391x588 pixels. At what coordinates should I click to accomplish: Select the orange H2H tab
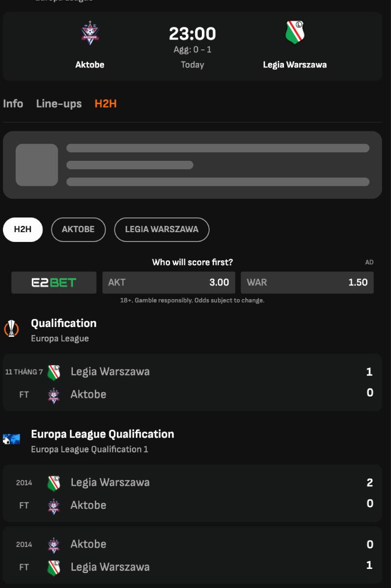106,104
